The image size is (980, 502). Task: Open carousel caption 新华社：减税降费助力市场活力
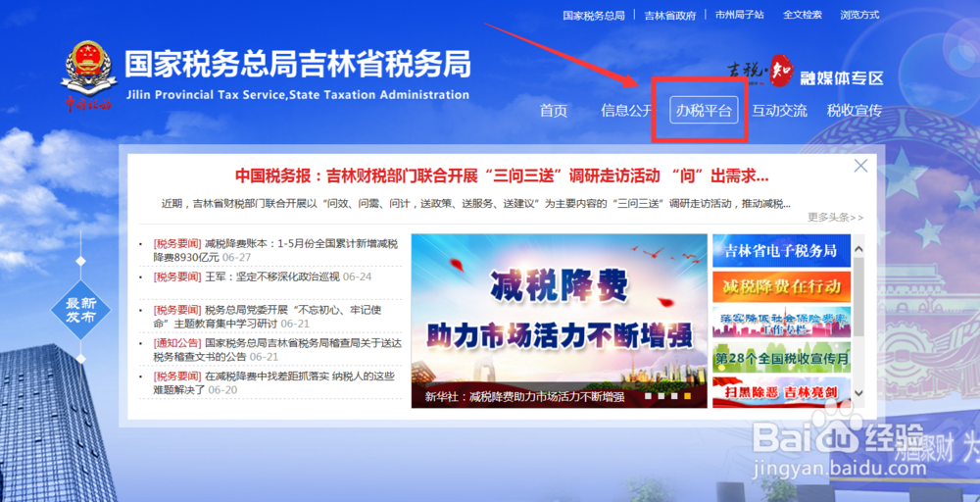[x=524, y=396]
